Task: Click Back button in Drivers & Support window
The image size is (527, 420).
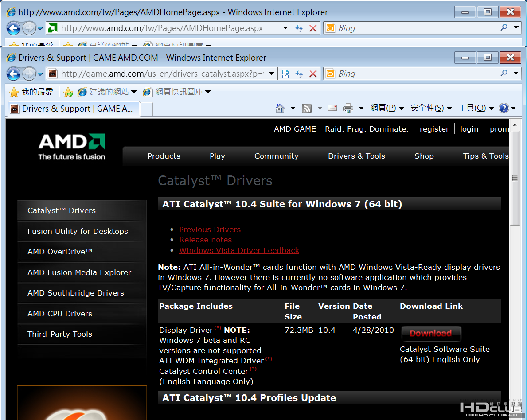Action: 13,74
